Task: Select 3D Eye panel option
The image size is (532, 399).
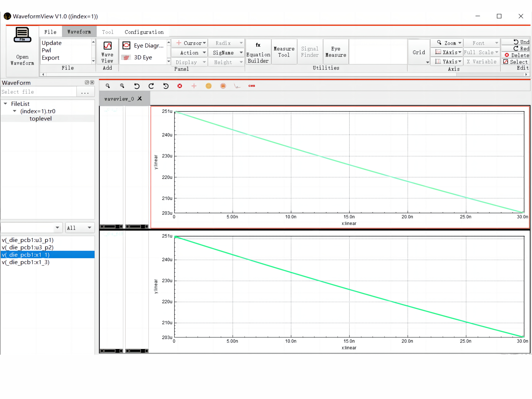Action: (x=143, y=57)
